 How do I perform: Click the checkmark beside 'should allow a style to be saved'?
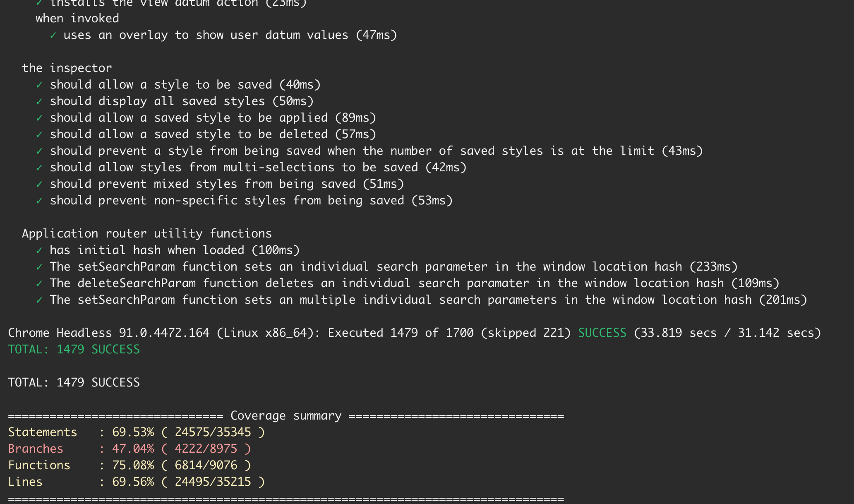40,84
